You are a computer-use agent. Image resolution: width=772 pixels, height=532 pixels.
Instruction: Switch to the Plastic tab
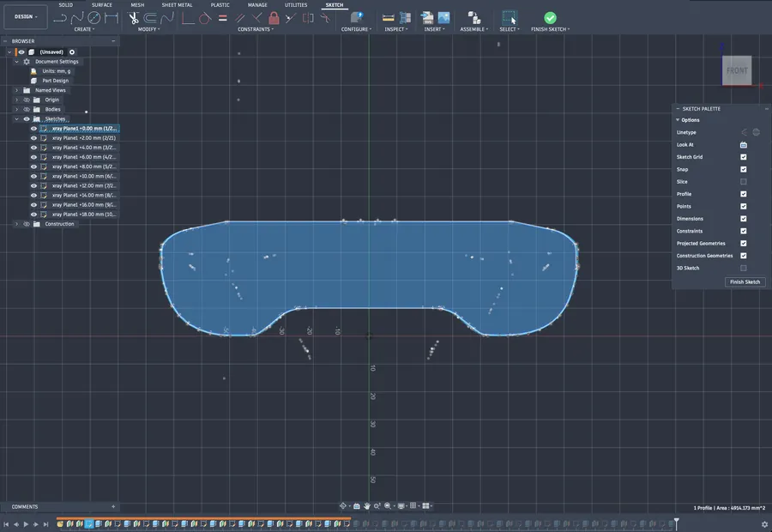[x=220, y=5]
